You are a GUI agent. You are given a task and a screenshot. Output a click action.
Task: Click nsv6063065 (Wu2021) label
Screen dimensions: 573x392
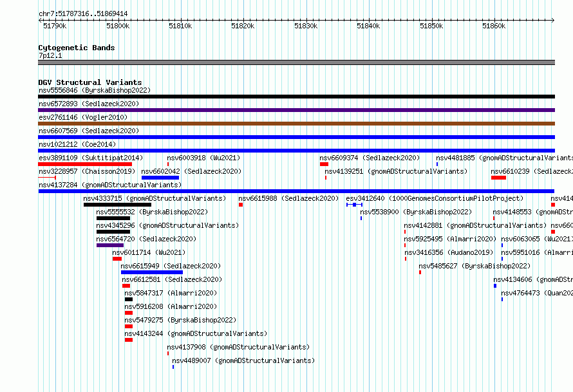point(537,239)
